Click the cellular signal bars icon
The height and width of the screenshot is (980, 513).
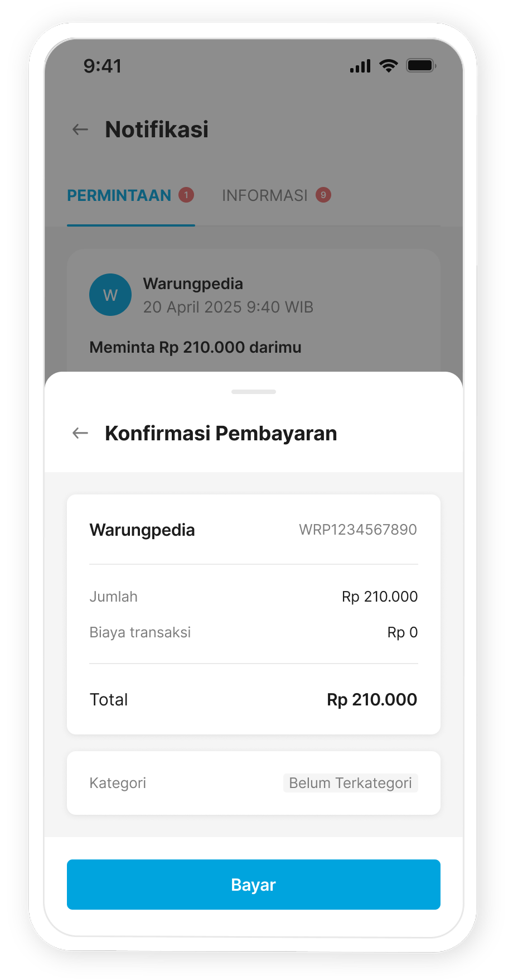tap(360, 66)
